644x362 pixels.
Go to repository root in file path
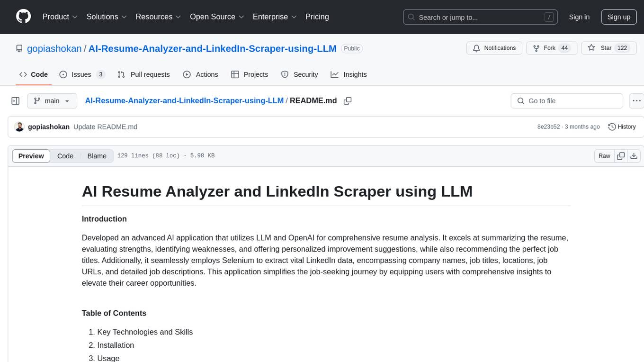[x=184, y=100]
